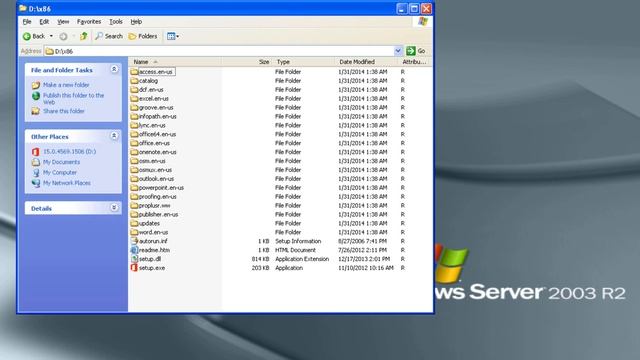Go to My Computer
This screenshot has width=640, height=360.
coord(60,173)
